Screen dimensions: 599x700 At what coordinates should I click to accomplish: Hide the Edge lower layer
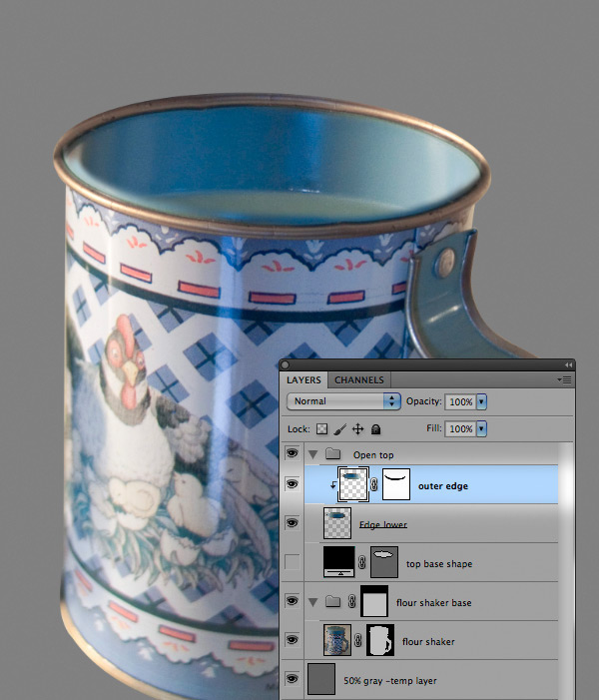pyautogui.click(x=292, y=523)
